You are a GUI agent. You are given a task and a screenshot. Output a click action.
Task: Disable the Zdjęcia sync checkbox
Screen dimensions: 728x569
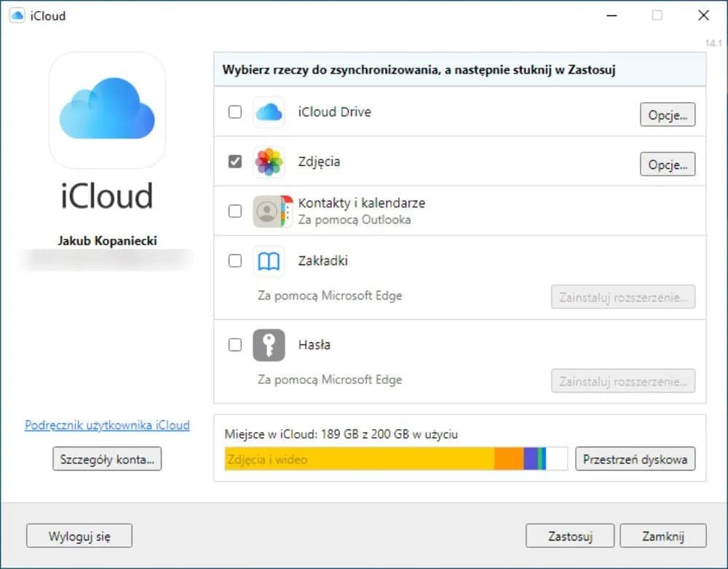point(234,162)
